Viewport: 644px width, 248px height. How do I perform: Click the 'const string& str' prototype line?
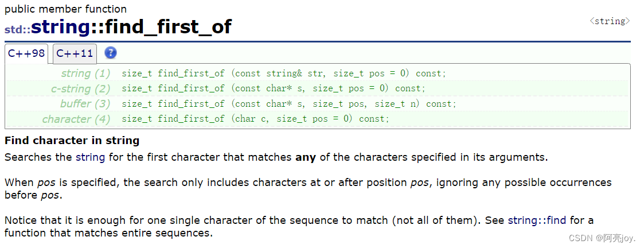pyautogui.click(x=284, y=73)
